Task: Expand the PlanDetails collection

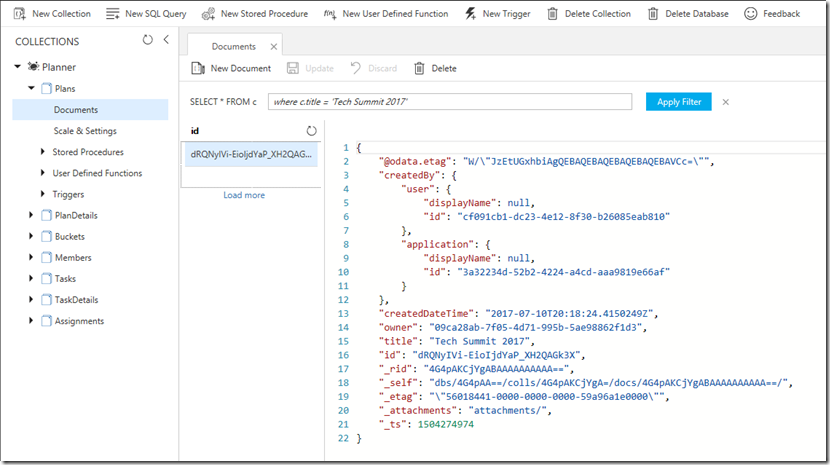Action: tap(31, 215)
